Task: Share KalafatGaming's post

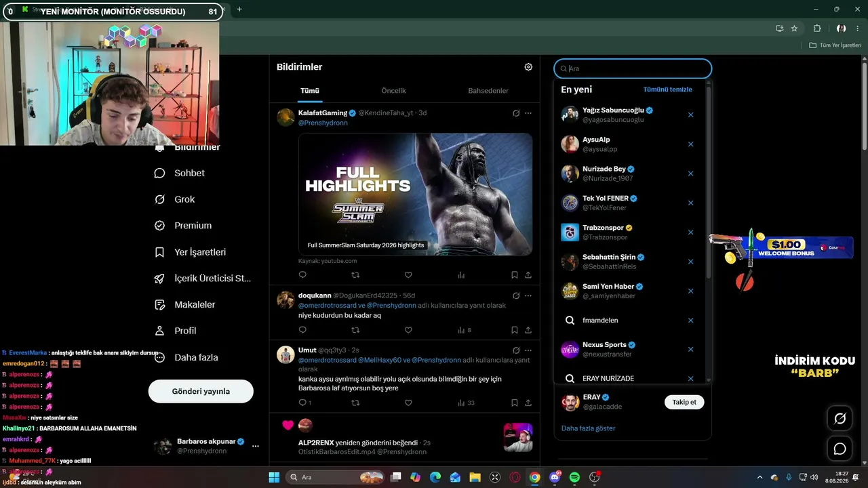Action: [x=528, y=275]
